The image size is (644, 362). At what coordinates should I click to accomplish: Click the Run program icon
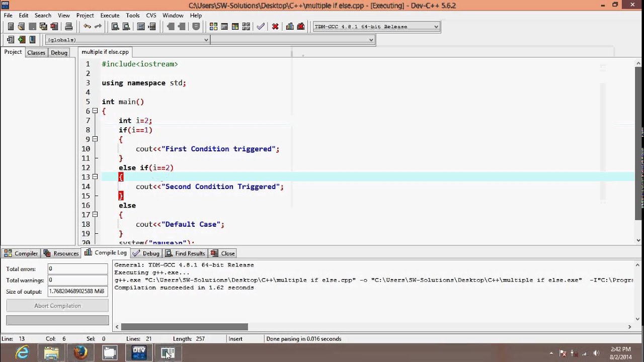[x=224, y=27]
